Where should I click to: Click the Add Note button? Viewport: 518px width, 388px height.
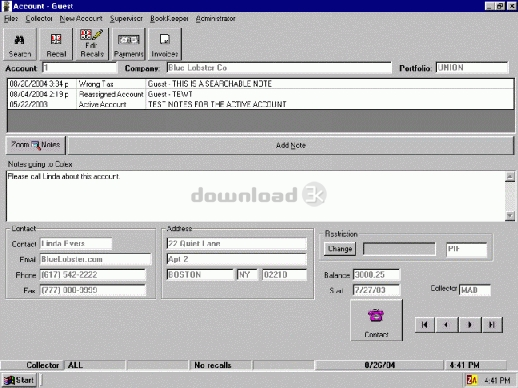[x=291, y=145]
